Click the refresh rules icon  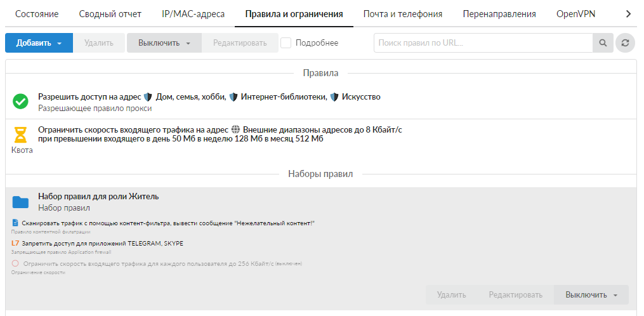pyautogui.click(x=625, y=43)
